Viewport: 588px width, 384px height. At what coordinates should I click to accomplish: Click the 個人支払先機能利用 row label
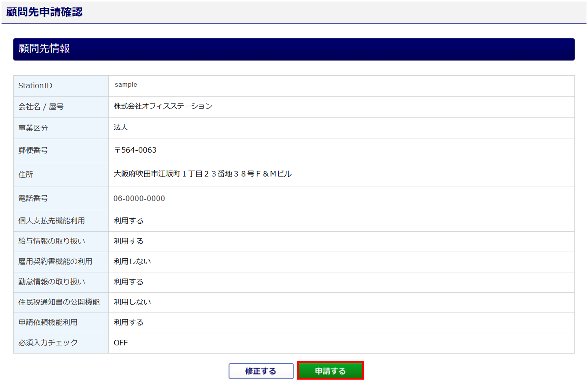point(51,221)
